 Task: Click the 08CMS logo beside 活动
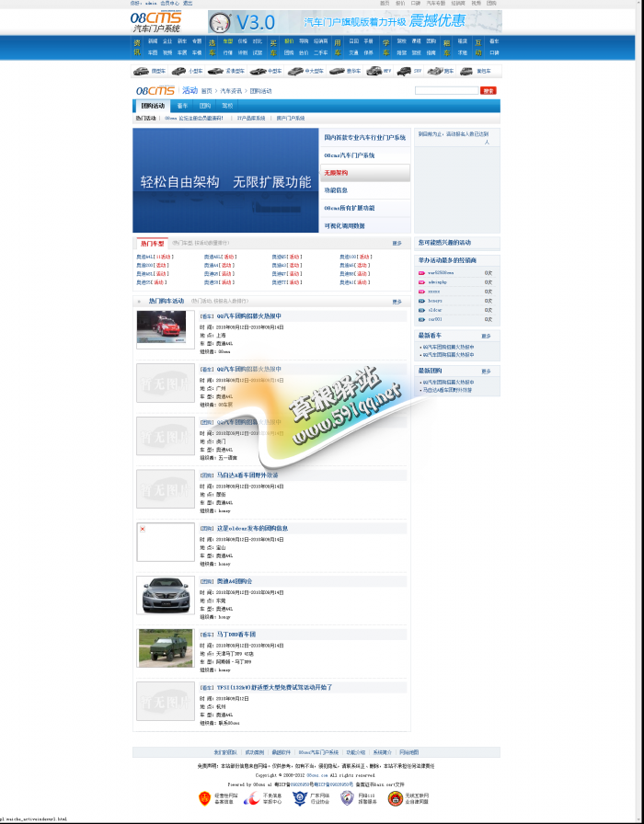point(155,90)
